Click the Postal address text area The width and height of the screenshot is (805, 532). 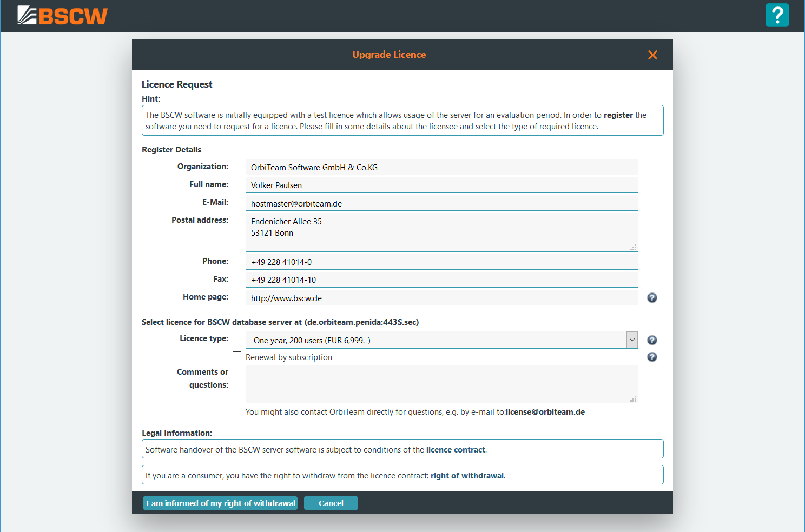click(441, 232)
